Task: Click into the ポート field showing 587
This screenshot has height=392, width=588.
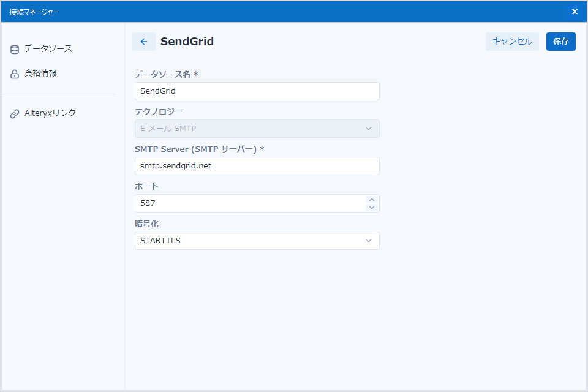Action: click(245, 203)
